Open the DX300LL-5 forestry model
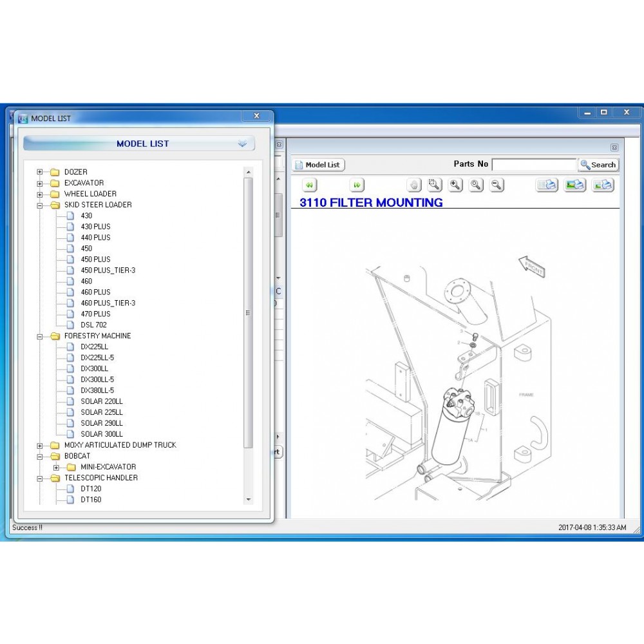Screen dimensions: 644x644 tap(97, 380)
